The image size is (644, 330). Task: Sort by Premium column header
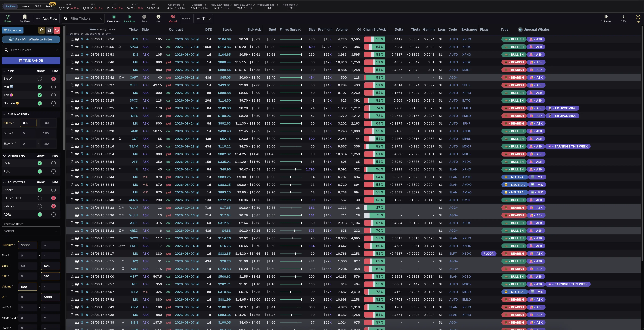pyautogui.click(x=325, y=30)
